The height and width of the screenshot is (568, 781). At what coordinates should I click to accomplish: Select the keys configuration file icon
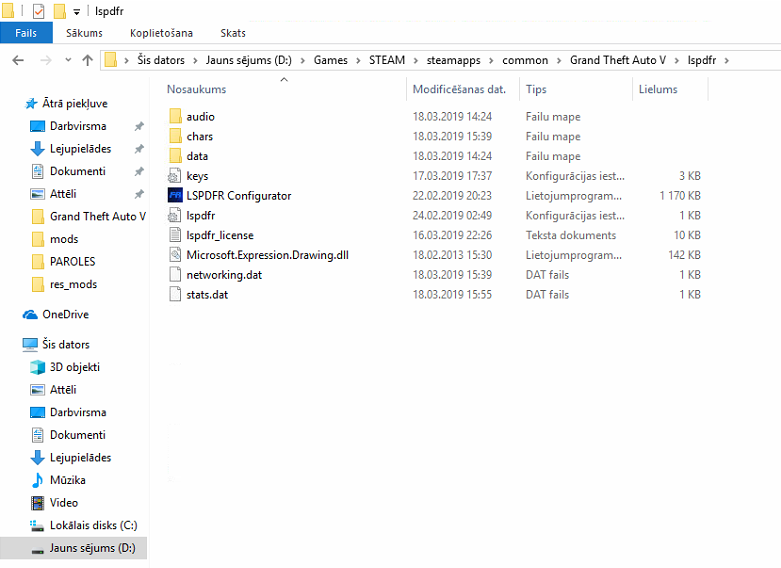pyautogui.click(x=174, y=176)
